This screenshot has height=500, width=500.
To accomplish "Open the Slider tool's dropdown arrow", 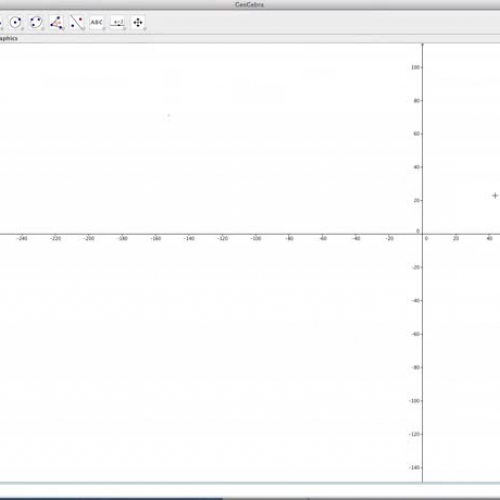I will [x=125, y=29].
